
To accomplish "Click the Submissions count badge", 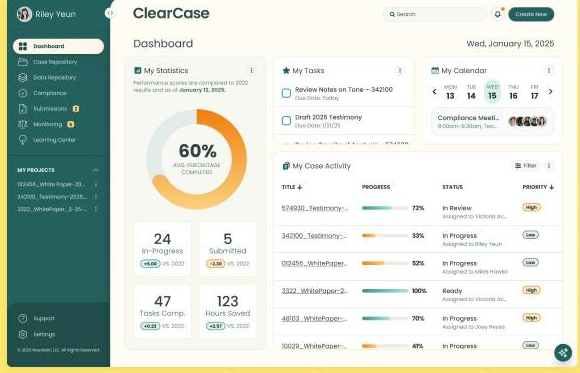I will click(x=75, y=109).
